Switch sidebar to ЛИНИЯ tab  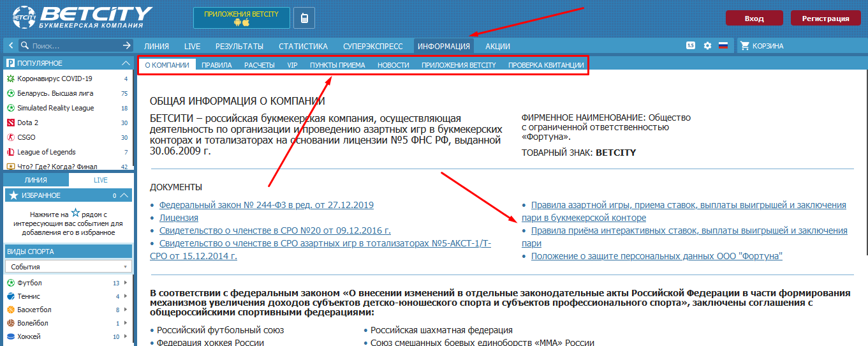[x=36, y=180]
